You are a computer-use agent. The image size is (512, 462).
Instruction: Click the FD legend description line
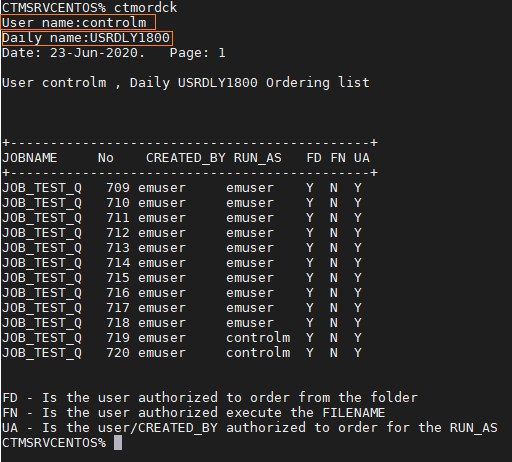pyautogui.click(x=210, y=397)
